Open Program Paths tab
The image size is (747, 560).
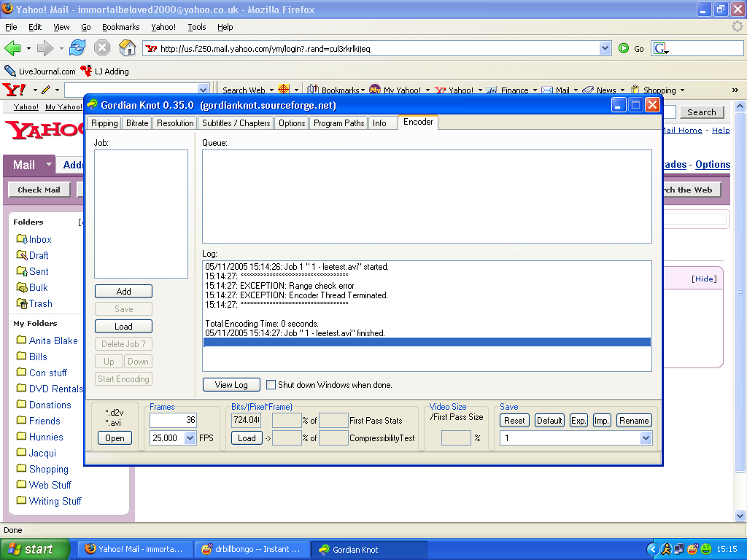338,122
